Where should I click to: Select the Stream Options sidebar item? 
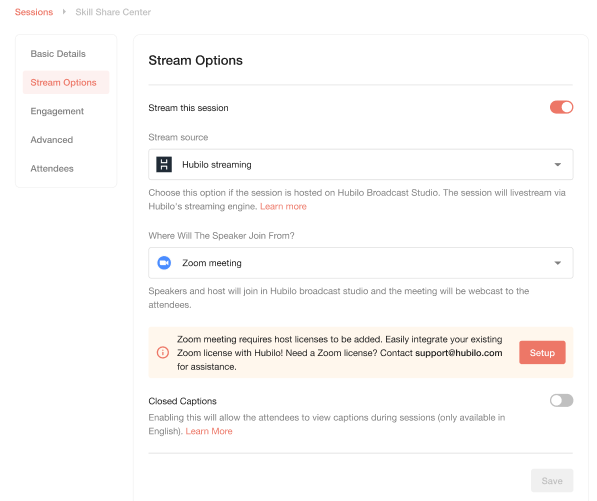66,82
